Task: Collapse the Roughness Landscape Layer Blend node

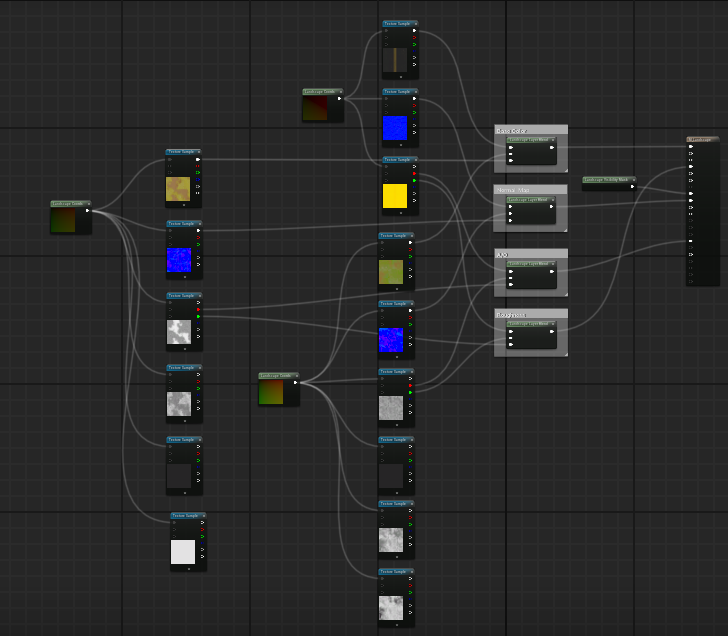Action: pyautogui.click(x=553, y=324)
